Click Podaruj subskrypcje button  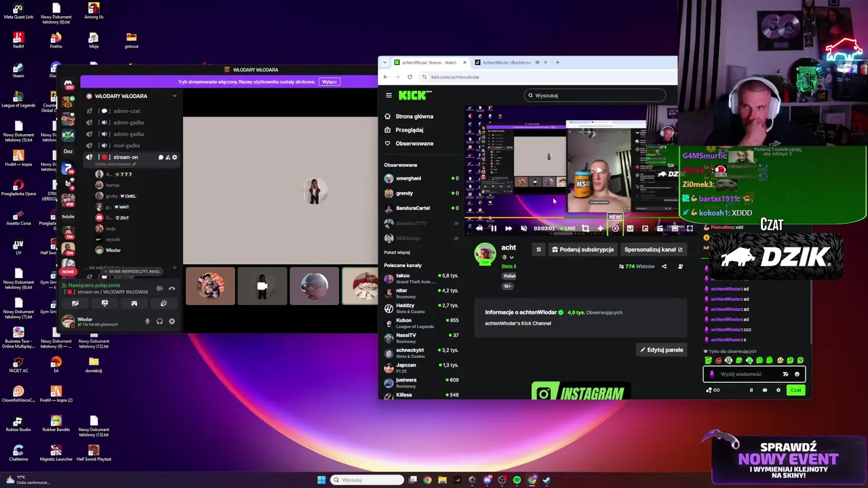[583, 249]
